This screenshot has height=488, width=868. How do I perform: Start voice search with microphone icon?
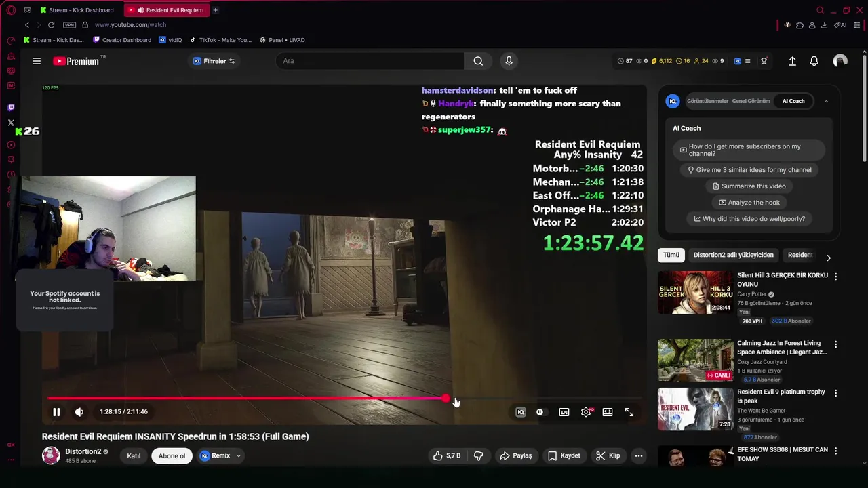509,61
